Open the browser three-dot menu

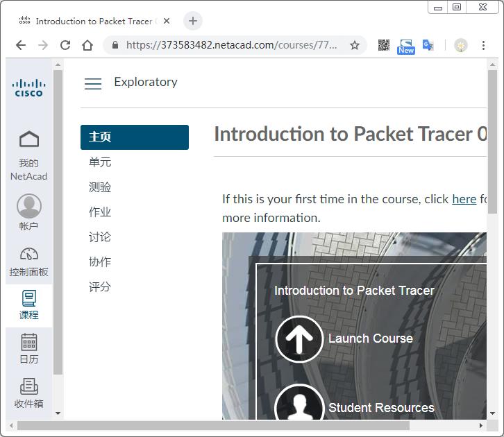coord(483,45)
